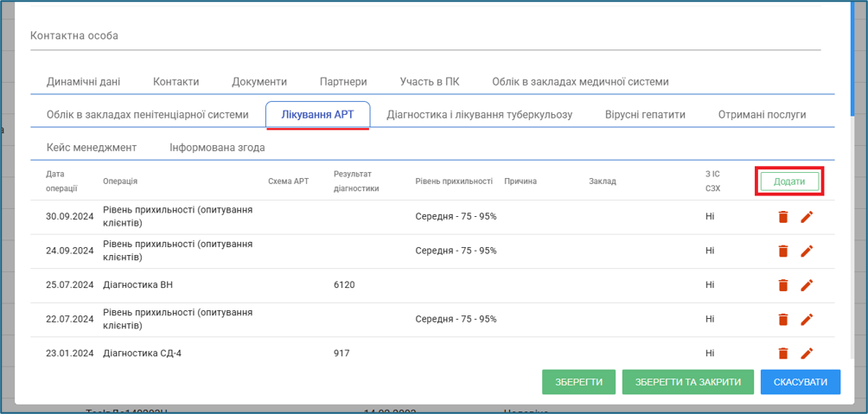This screenshot has width=868, height=414.
Task: Click the Додати button
Action: (x=789, y=182)
